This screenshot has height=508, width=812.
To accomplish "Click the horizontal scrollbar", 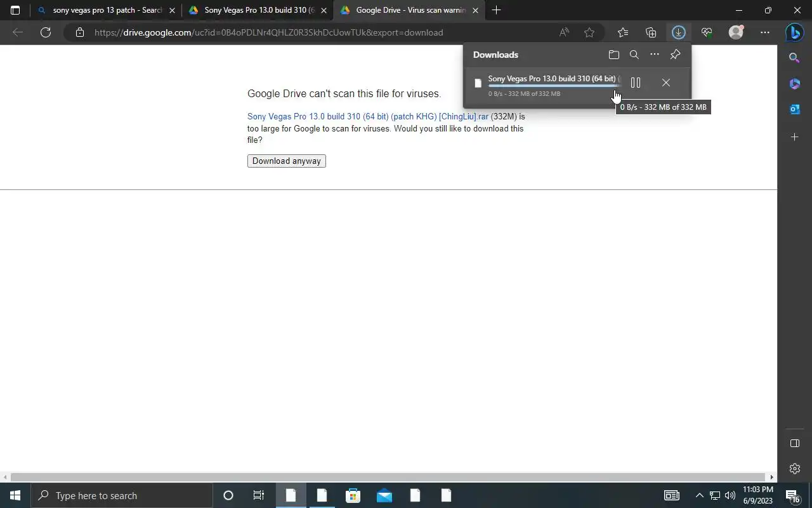I will coord(388,477).
